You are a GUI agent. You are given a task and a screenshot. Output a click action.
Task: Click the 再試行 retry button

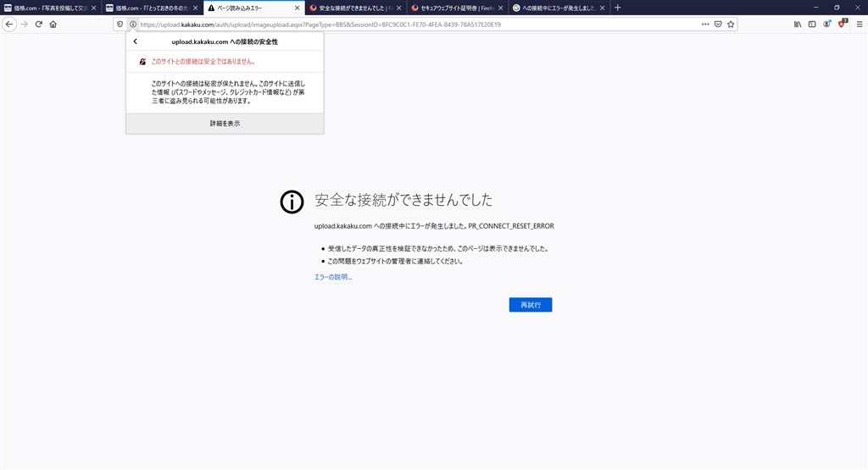point(531,305)
